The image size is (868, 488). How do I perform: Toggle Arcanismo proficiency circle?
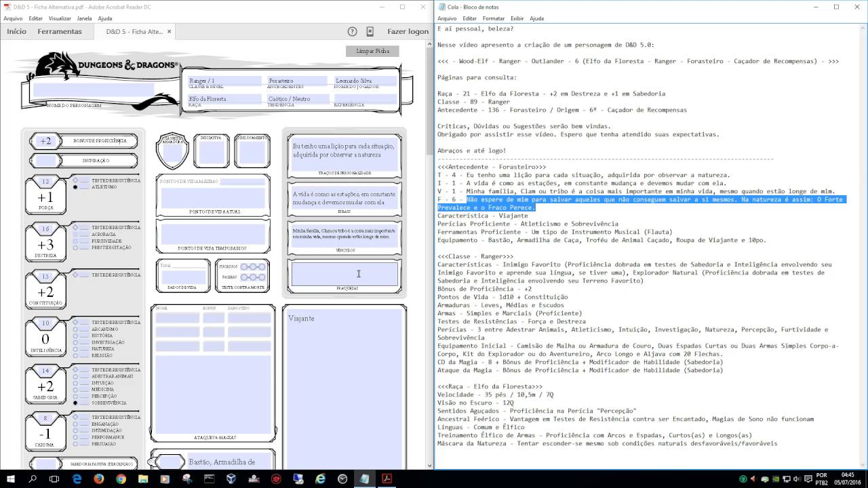point(75,329)
